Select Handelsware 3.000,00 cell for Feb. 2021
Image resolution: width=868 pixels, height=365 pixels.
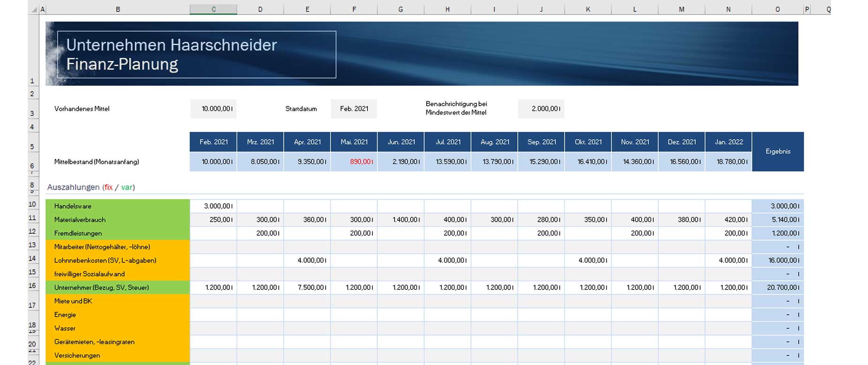point(213,206)
